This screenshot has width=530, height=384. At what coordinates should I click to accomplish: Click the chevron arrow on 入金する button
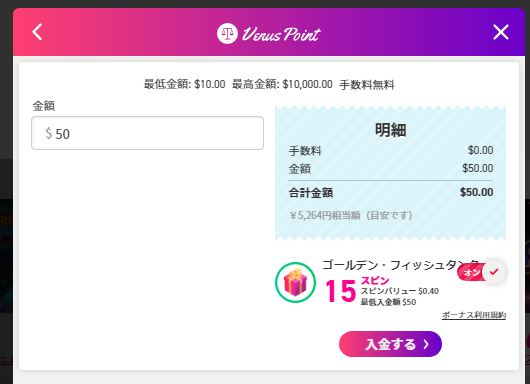[x=426, y=344]
